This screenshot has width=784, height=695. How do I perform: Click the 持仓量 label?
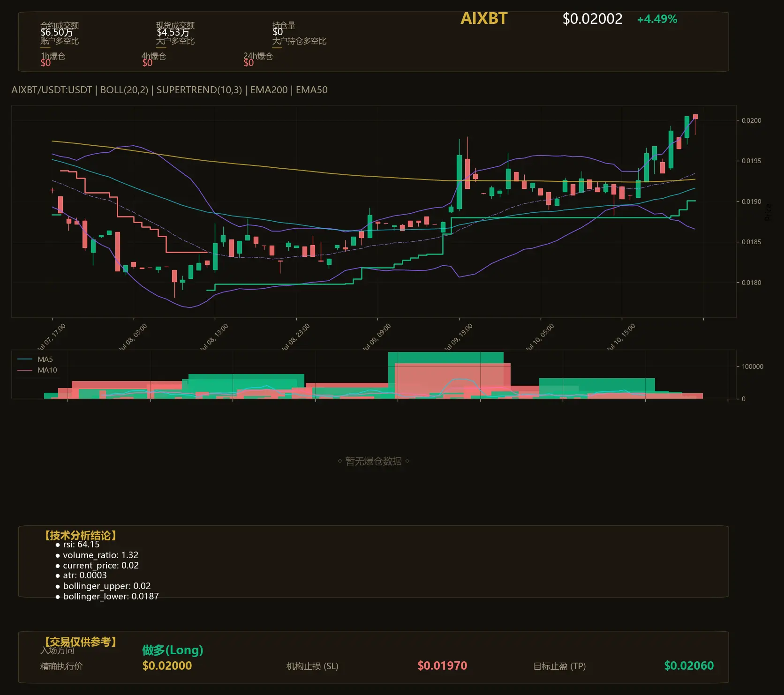click(284, 25)
